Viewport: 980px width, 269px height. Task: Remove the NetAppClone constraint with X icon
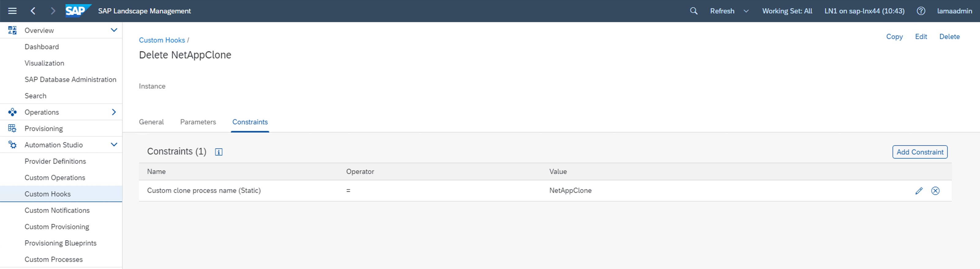pyautogui.click(x=935, y=191)
